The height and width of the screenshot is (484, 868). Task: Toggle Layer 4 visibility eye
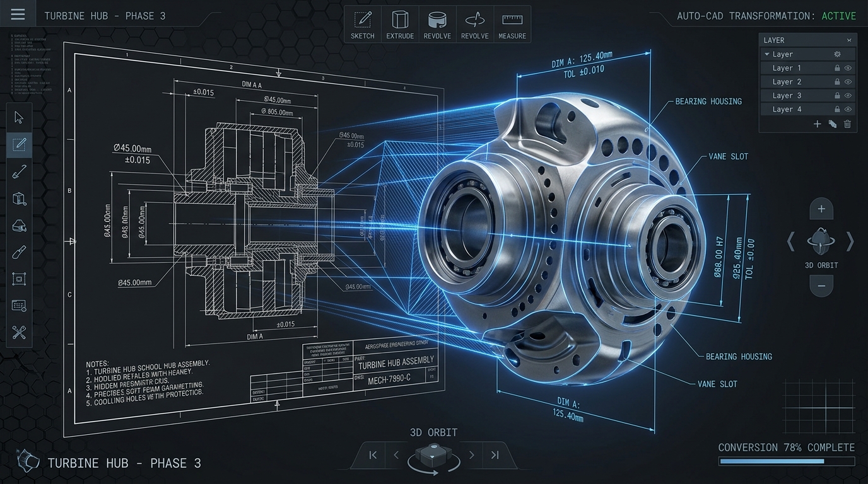(x=848, y=110)
